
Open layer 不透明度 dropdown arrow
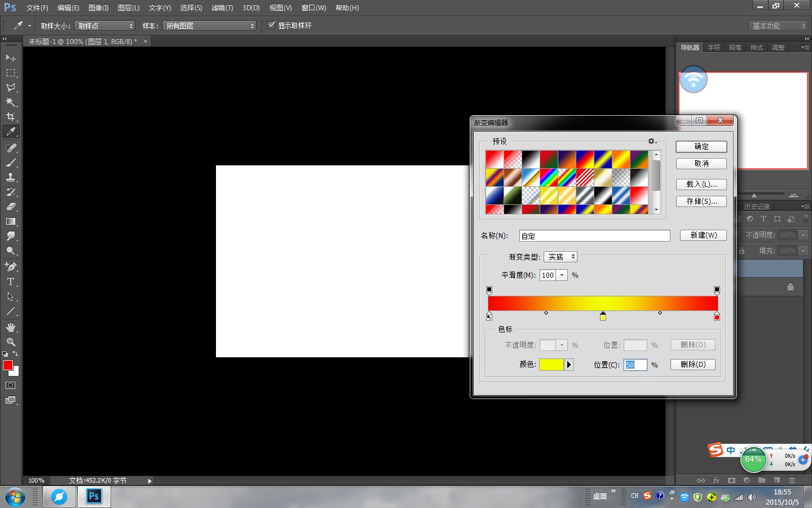point(804,235)
